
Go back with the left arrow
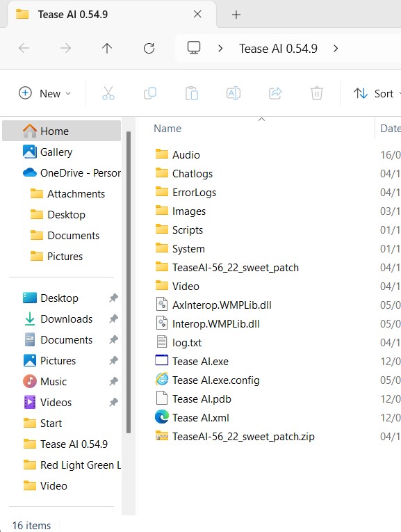[x=24, y=49]
